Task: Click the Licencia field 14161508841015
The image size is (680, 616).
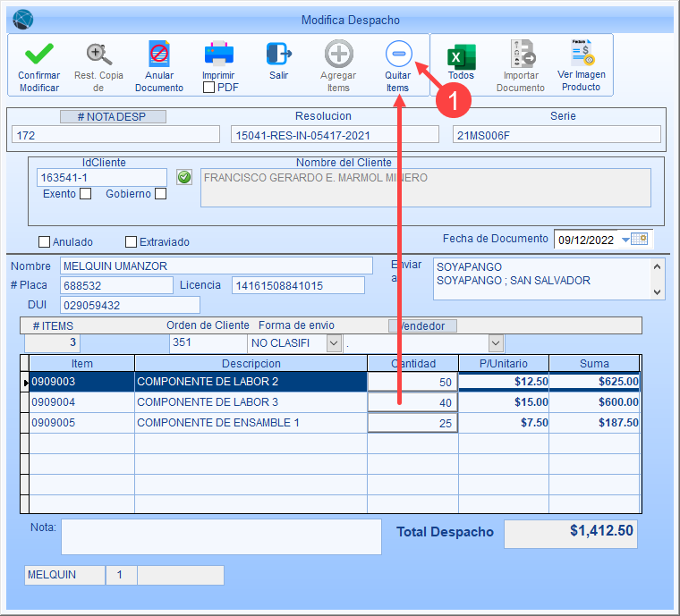Action: (x=298, y=285)
